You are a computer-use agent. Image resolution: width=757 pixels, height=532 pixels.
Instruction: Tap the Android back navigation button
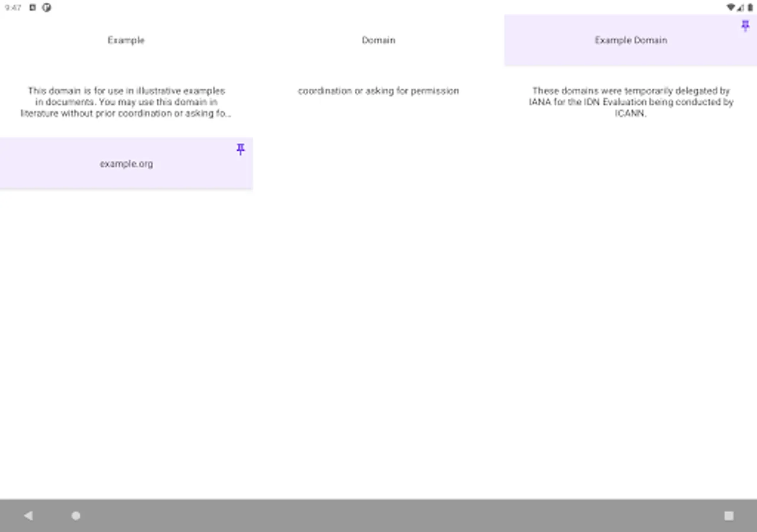[x=28, y=515]
